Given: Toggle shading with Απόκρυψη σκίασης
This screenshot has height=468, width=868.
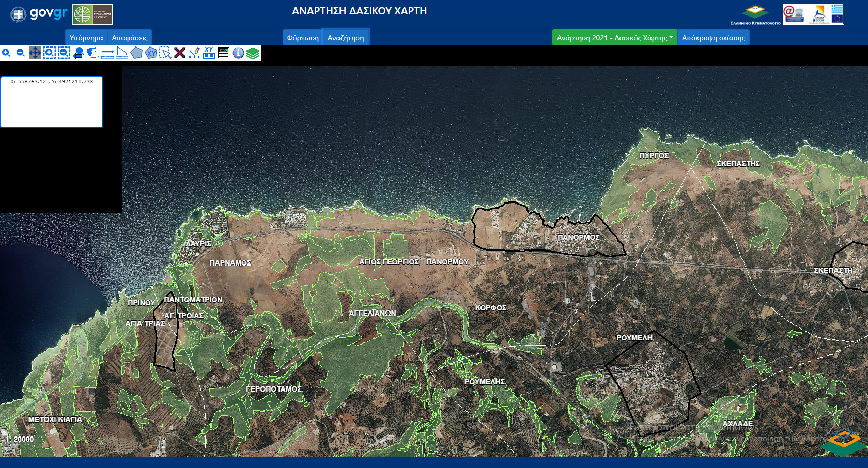Looking at the screenshot, I should coord(713,38).
